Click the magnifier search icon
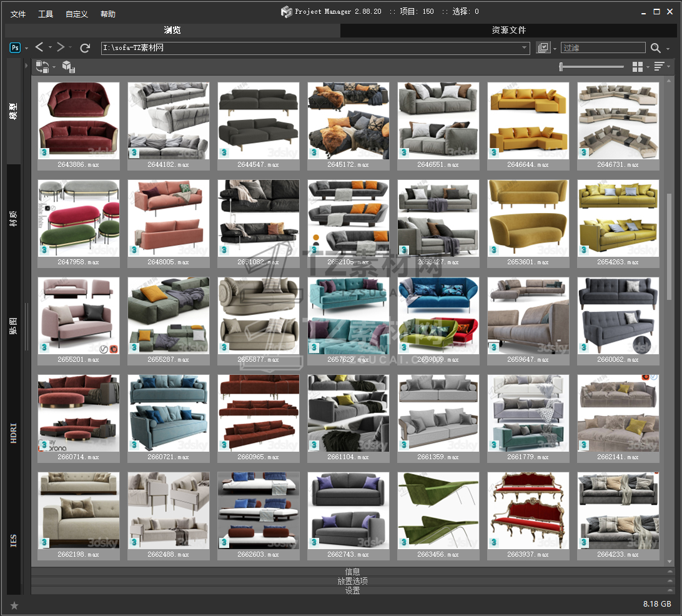The image size is (682, 616). (x=655, y=48)
